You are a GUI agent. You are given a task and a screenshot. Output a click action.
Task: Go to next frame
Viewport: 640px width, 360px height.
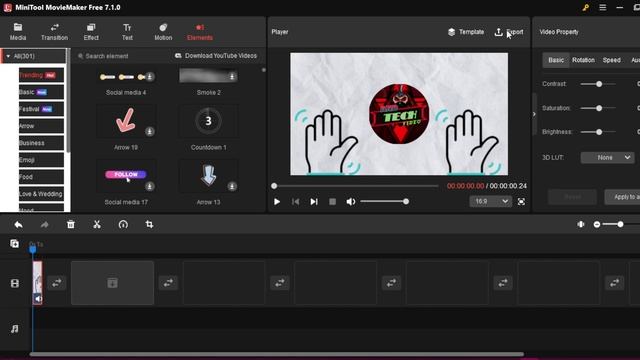pyautogui.click(x=314, y=202)
